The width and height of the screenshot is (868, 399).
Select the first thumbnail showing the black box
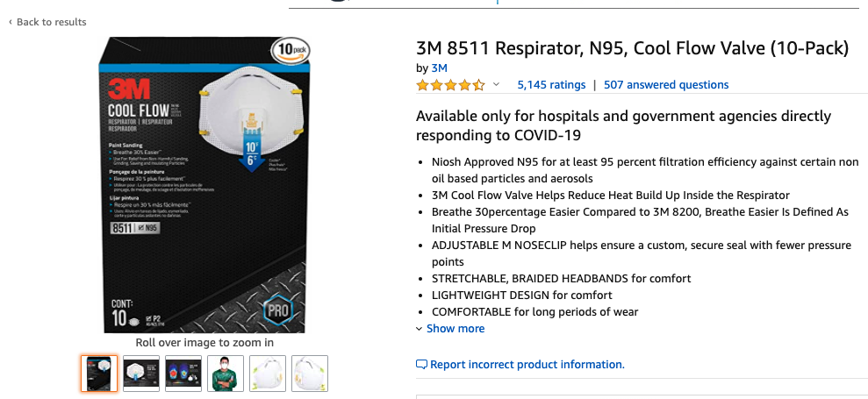pyautogui.click(x=98, y=374)
